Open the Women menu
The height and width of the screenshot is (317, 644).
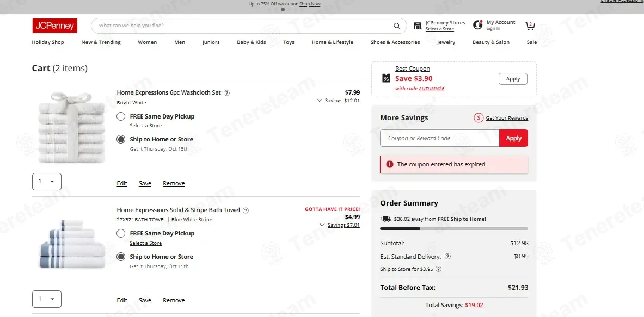(x=148, y=42)
